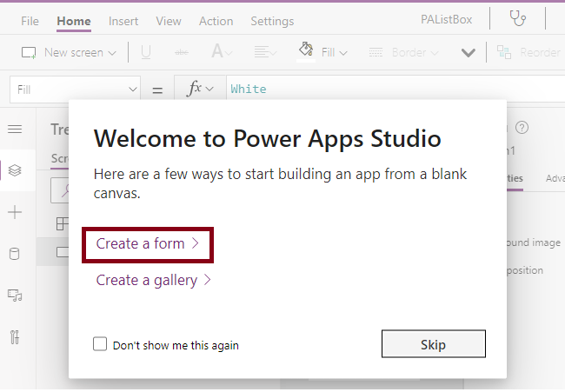Image resolution: width=565 pixels, height=392 pixels.
Task: Click the formula bar showing White
Action: (395, 89)
